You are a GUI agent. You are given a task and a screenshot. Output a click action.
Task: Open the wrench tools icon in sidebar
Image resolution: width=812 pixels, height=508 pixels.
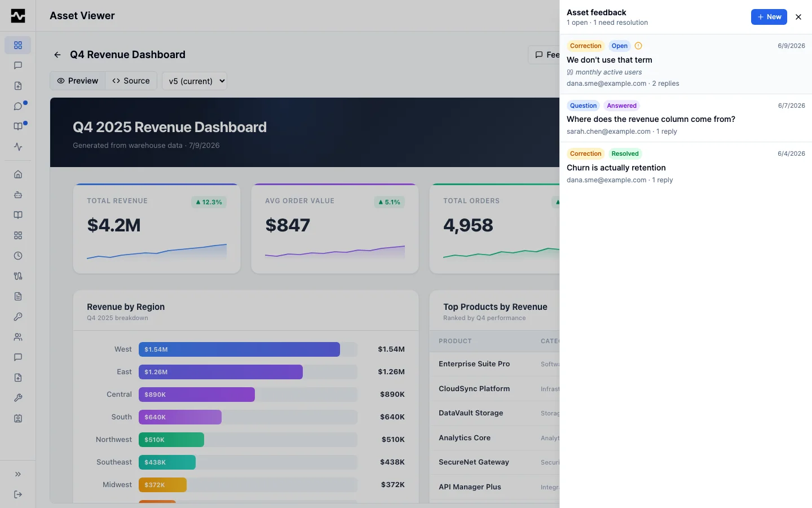pyautogui.click(x=18, y=398)
